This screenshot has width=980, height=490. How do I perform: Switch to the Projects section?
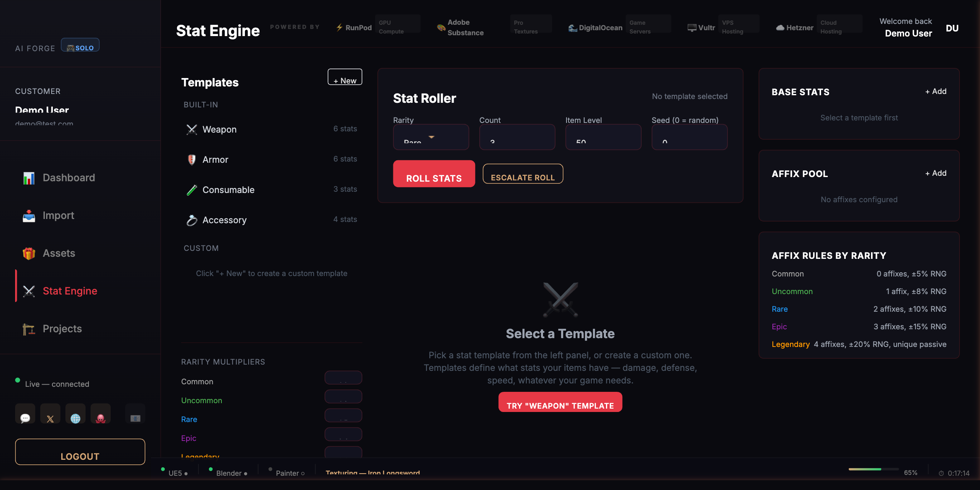(x=62, y=328)
